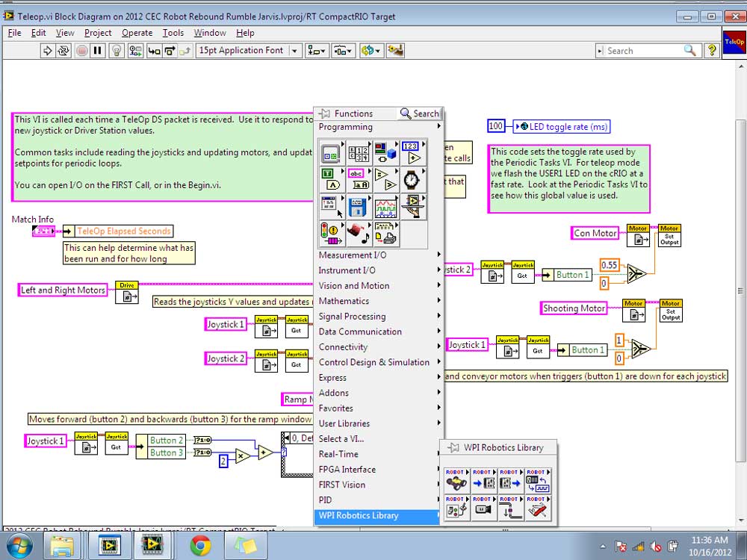Toggle Highlight Execution lightbulb

coord(117,51)
